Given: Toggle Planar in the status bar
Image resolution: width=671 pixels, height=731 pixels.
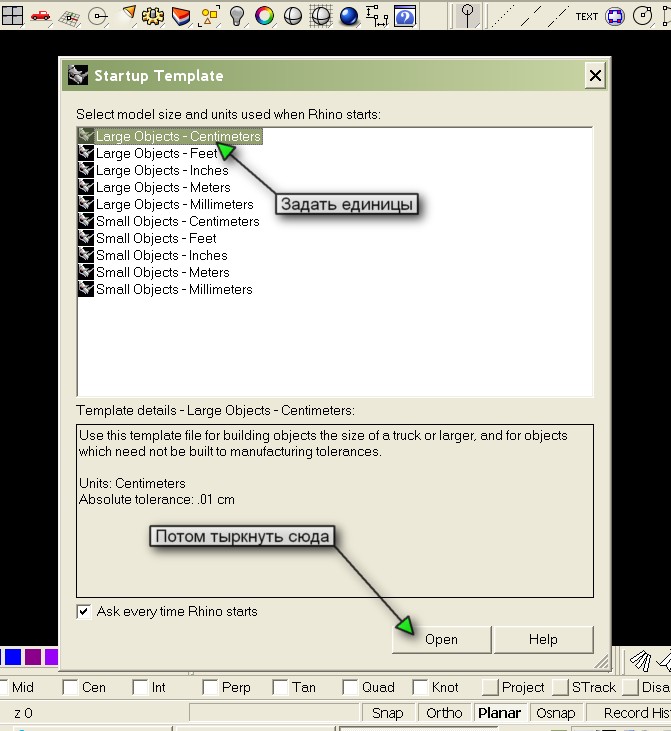Looking at the screenshot, I should 499,713.
